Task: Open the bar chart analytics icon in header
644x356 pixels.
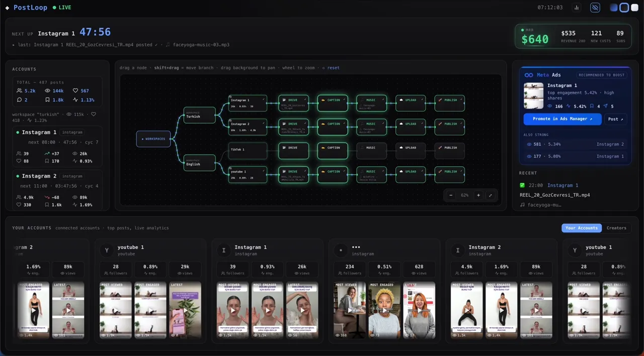Action: point(577,8)
